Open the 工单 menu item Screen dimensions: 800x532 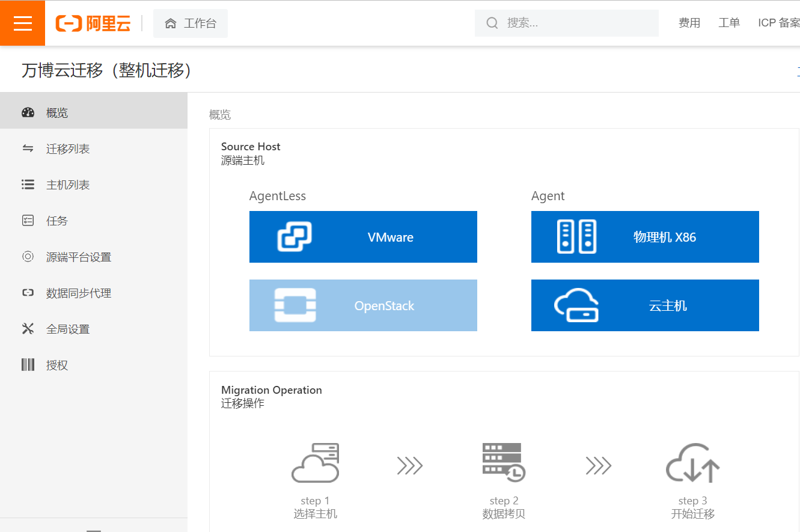(x=729, y=23)
